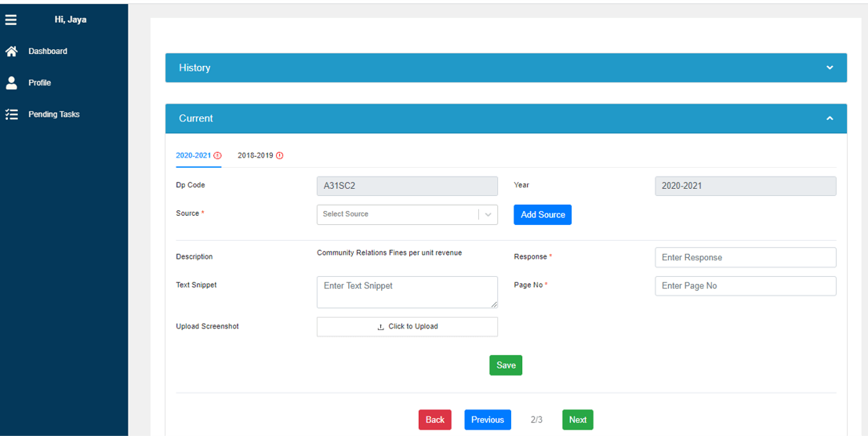The image size is (868, 436).
Task: Click the Dp Code field A31SC2
Action: 407,187
